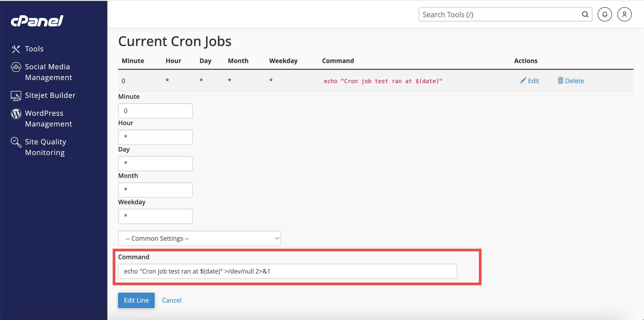
Task: Click the search magnifier icon
Action: [585, 15]
